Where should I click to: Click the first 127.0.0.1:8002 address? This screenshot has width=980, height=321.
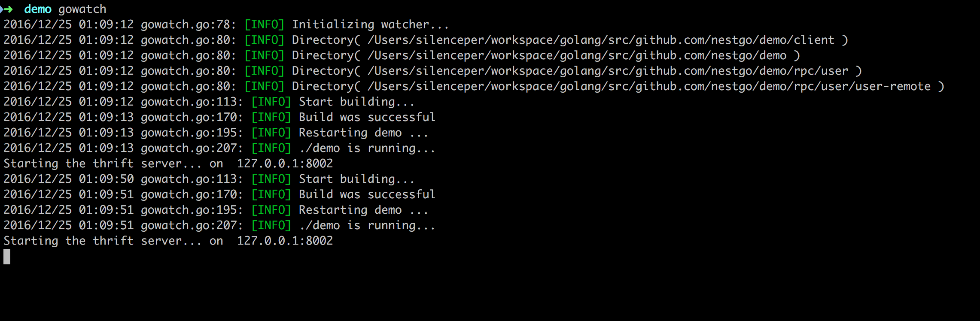285,164
